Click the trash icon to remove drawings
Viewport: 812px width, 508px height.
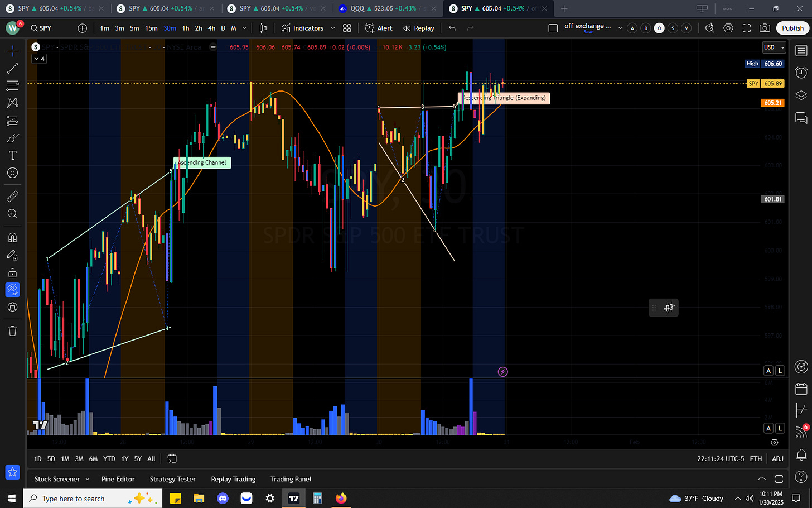click(x=12, y=331)
